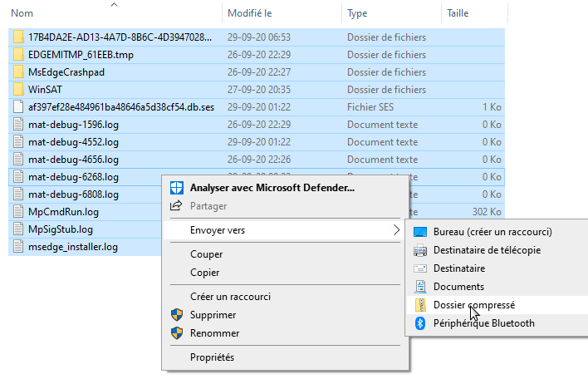
Task: Click mat-debug-6268.log file icon
Action: (18, 177)
